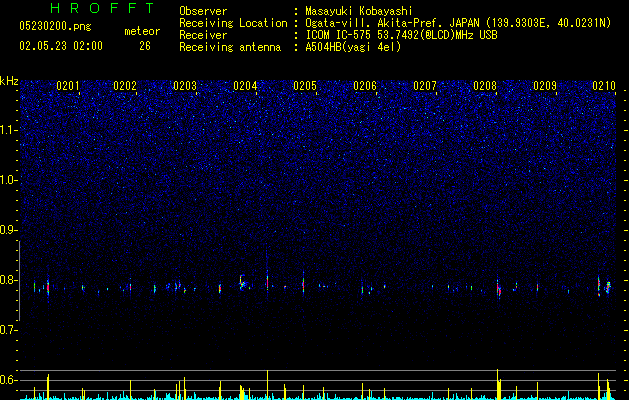Click the 0209 time marker
Image resolution: width=629 pixels, height=400 pixels.
pyautogui.click(x=545, y=86)
